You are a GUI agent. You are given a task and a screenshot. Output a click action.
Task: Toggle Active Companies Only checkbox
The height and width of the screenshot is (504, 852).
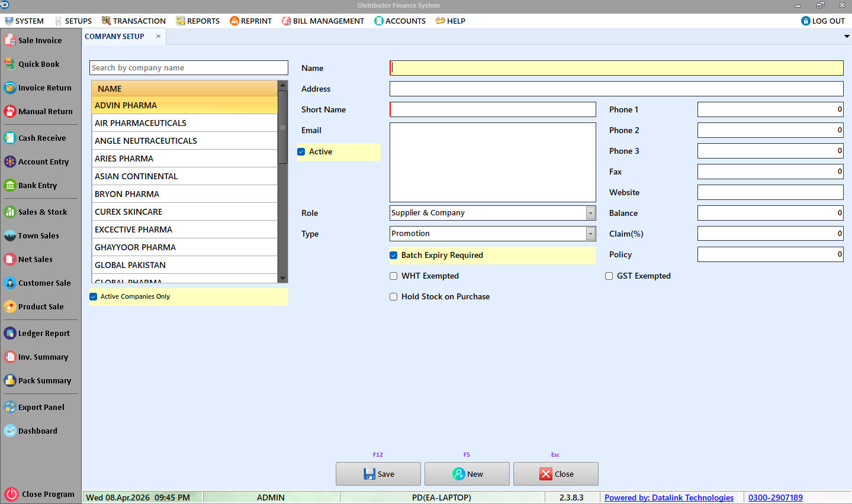[93, 297]
